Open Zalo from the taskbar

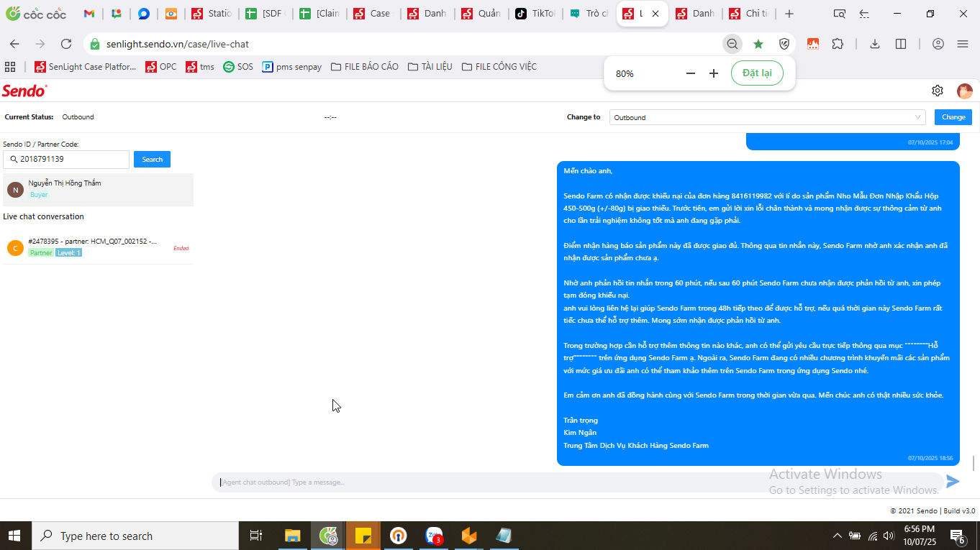point(434,536)
